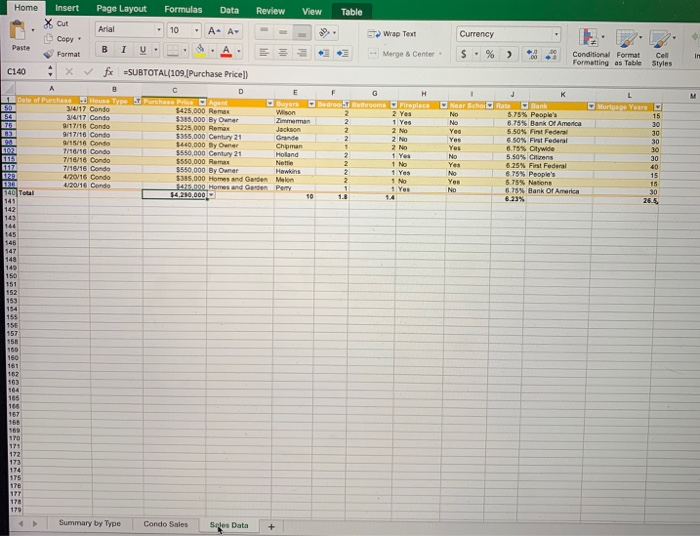Toggle Underline formatting
This screenshot has width=700, height=536.
pyautogui.click(x=142, y=50)
